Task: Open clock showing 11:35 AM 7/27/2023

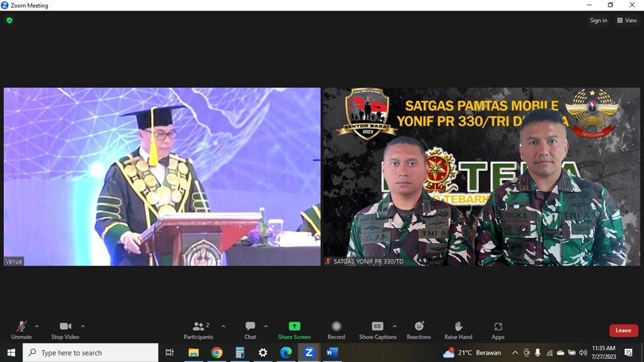Action: [604, 353]
